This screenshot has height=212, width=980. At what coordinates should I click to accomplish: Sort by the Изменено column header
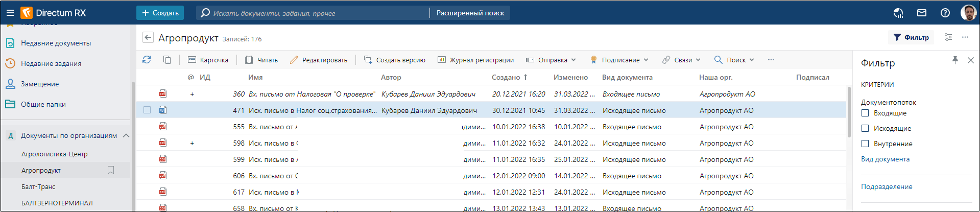(x=570, y=77)
